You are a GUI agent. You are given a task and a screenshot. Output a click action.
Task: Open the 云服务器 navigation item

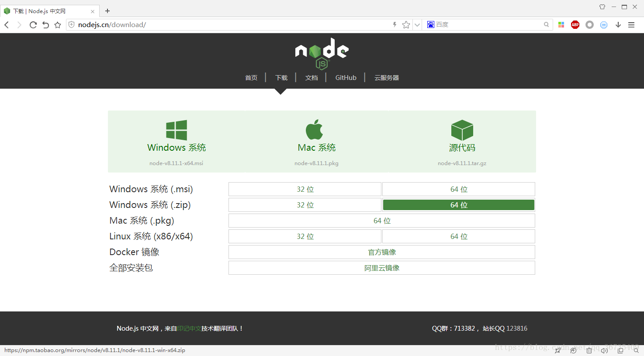click(x=387, y=78)
